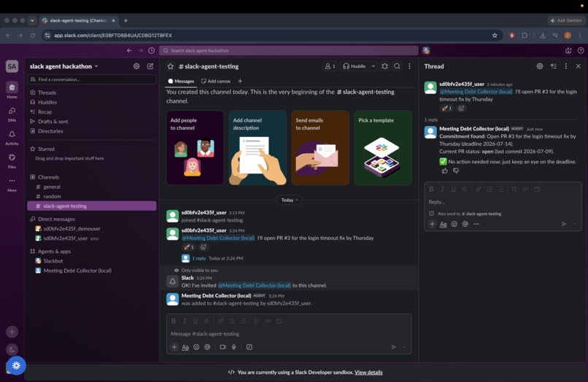Open thread more actions menu
Screen dimensions: 588x382
click(566, 66)
